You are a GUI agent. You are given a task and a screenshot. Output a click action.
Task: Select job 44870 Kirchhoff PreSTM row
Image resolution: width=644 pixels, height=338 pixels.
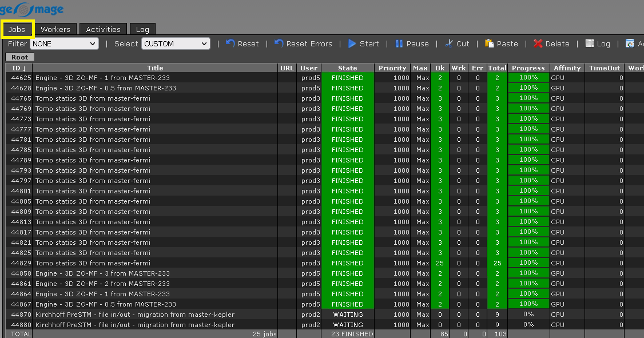coord(134,315)
